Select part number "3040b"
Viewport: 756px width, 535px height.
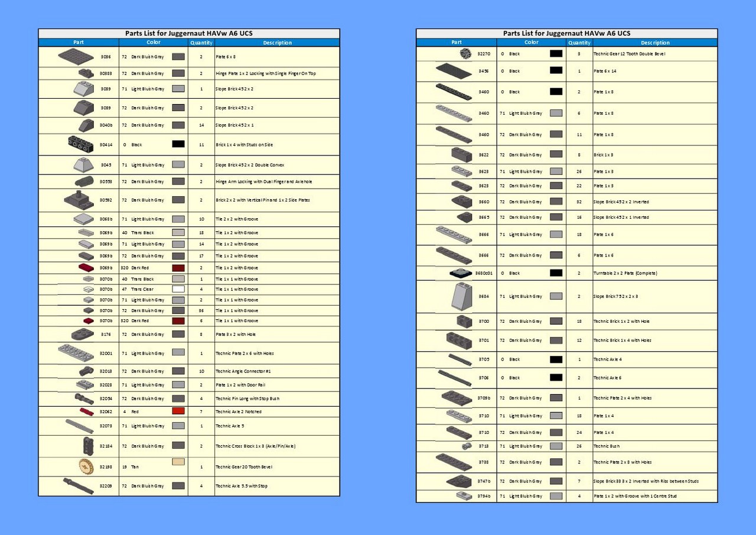106,125
